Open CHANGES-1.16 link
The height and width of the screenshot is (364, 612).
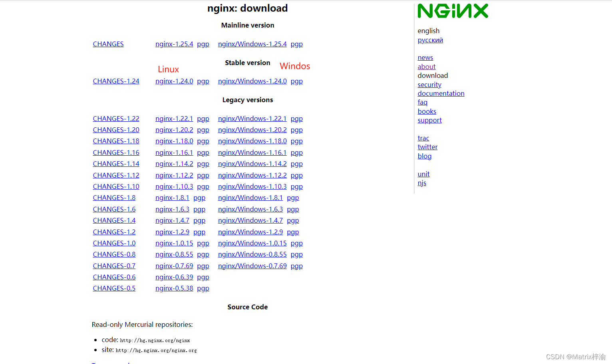point(116,152)
